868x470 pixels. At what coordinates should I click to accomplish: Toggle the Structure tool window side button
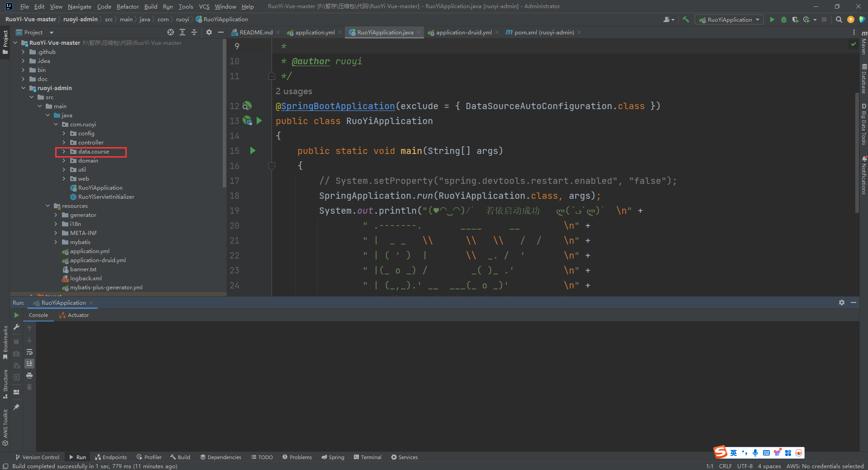point(5,384)
